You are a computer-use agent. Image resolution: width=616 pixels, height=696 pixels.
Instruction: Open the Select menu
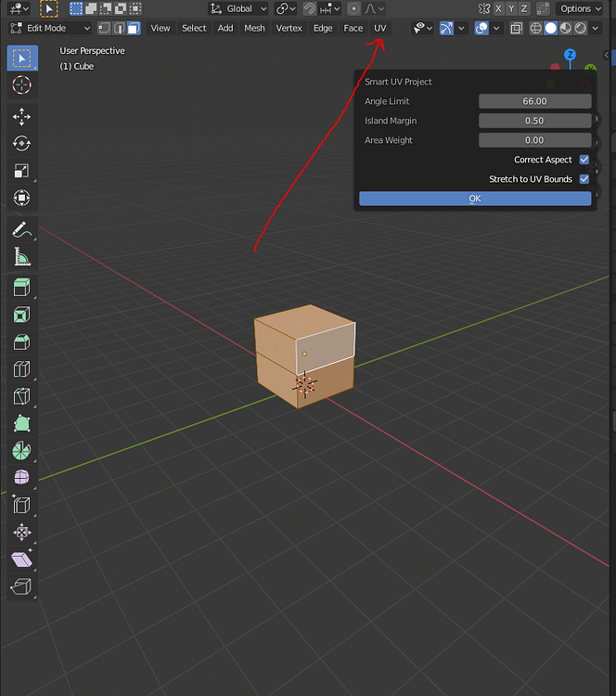coord(194,29)
